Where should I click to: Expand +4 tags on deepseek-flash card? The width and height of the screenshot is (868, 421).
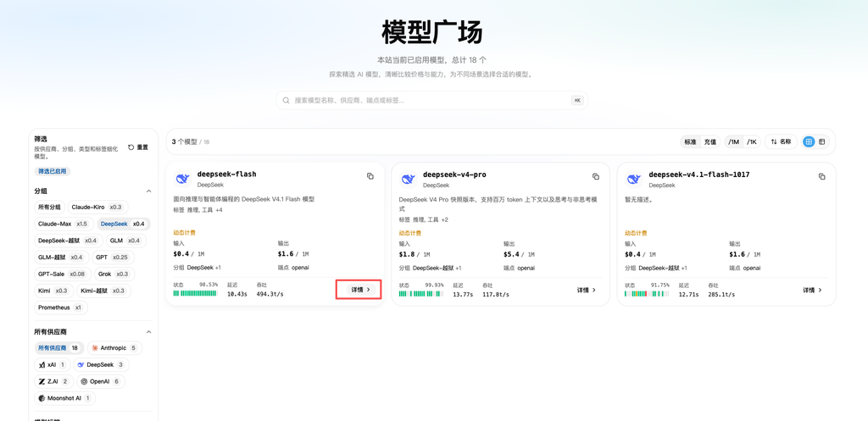[x=220, y=210]
